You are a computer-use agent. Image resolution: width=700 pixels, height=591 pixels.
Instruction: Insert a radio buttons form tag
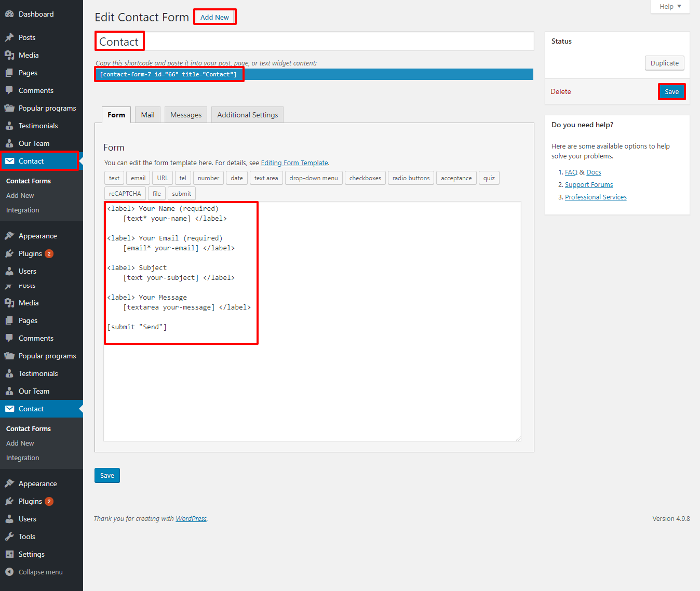(411, 178)
